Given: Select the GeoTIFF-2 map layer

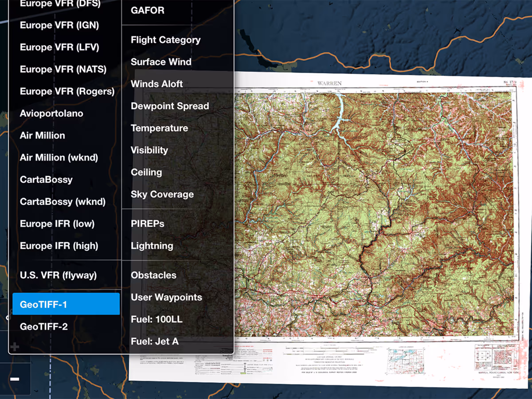Looking at the screenshot, I should [x=44, y=326].
